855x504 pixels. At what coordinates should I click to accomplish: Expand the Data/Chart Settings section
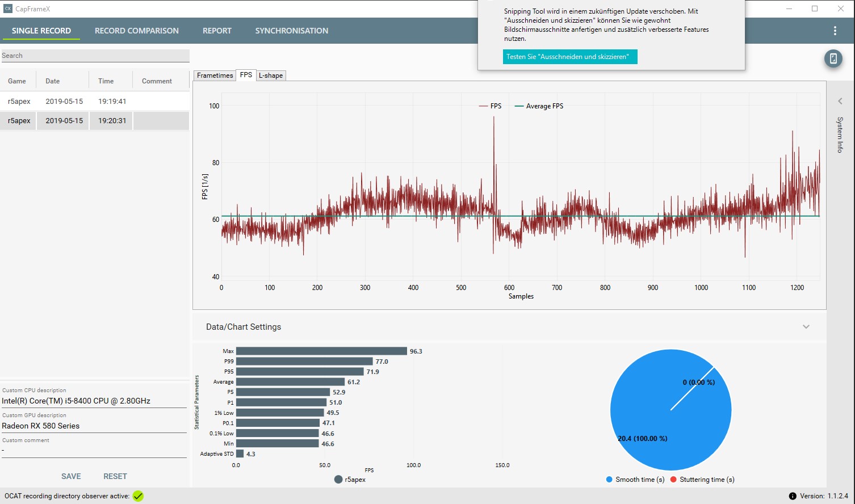[806, 327]
